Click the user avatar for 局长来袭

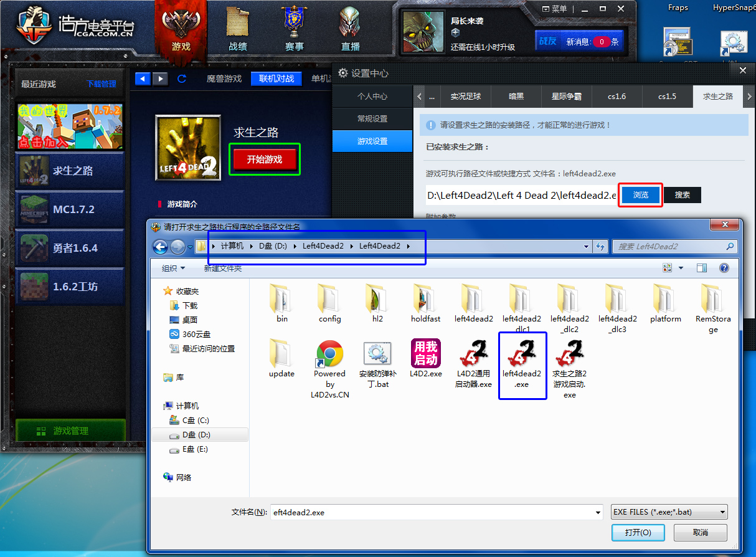coord(424,32)
